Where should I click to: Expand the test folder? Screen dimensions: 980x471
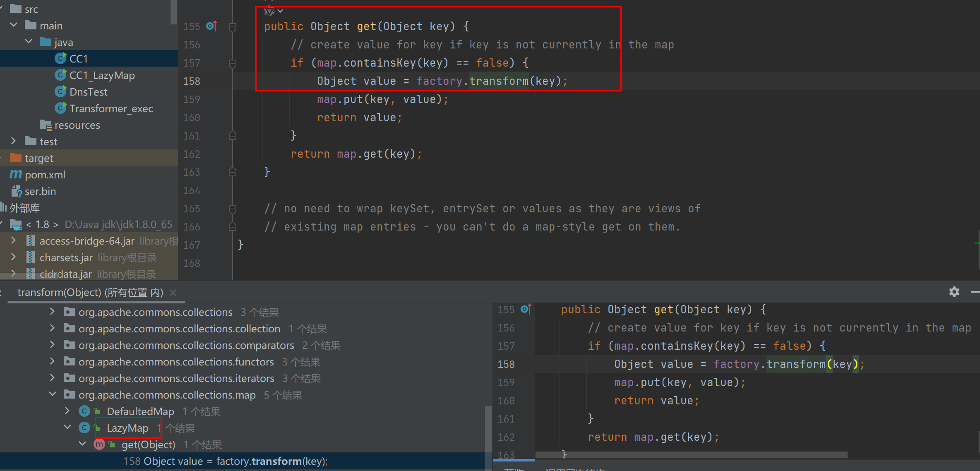click(14, 141)
